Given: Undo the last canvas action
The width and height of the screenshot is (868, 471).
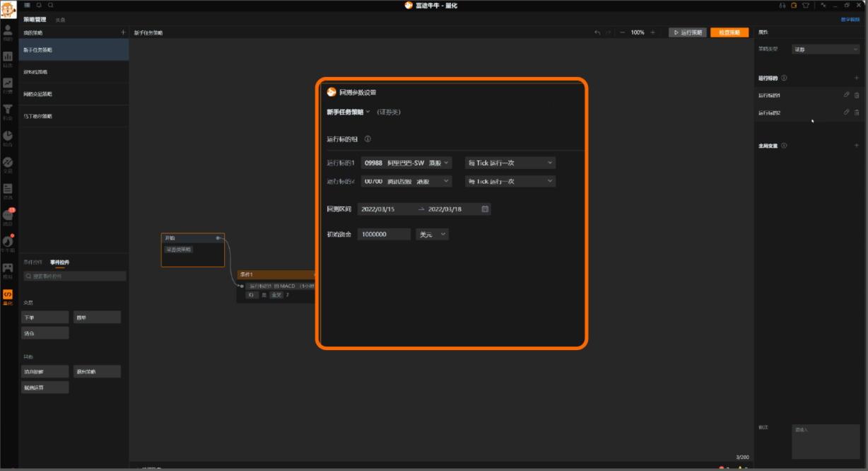Looking at the screenshot, I should tap(597, 33).
